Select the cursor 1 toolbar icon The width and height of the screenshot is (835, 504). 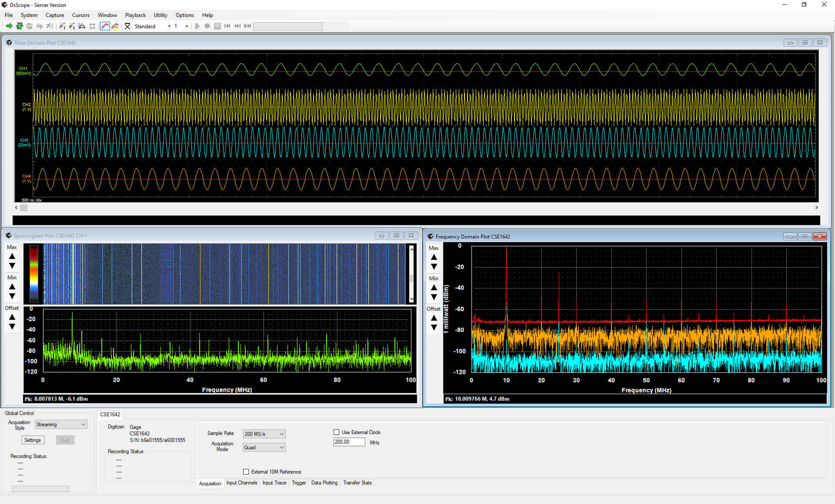point(62,26)
